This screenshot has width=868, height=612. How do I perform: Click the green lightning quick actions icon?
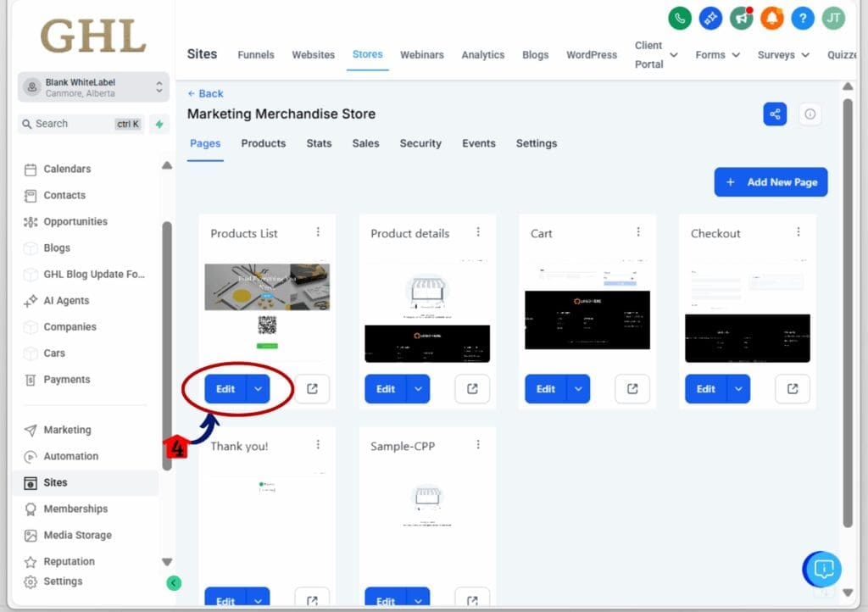(159, 124)
